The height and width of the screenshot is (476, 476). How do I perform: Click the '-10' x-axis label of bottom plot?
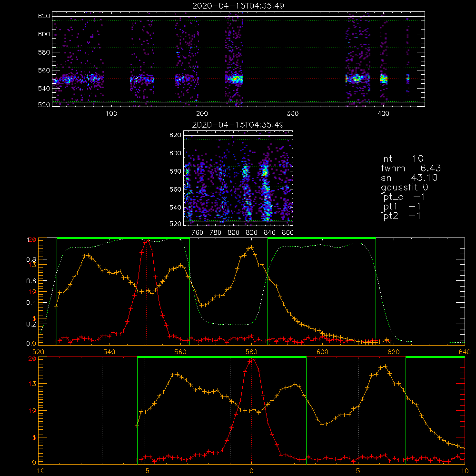38,471
